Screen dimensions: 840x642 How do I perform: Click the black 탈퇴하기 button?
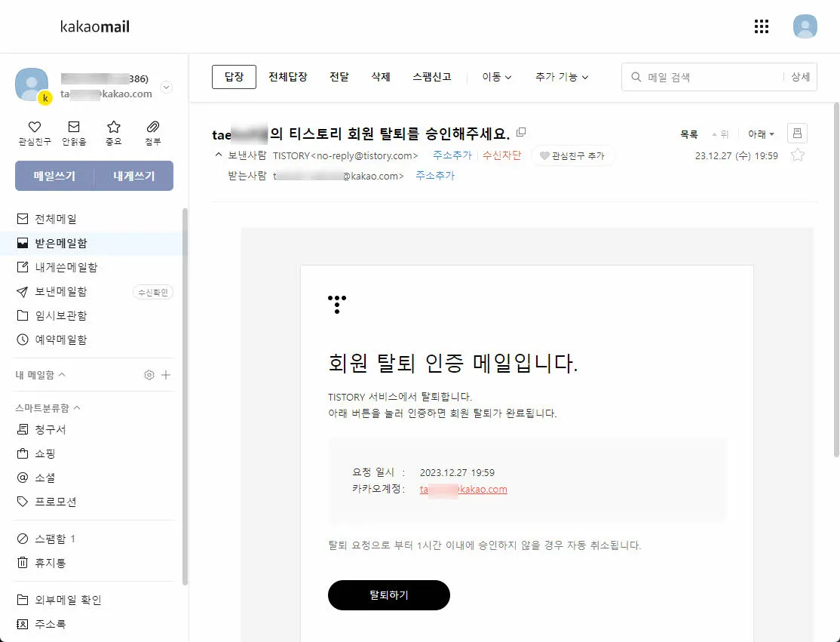tap(389, 595)
